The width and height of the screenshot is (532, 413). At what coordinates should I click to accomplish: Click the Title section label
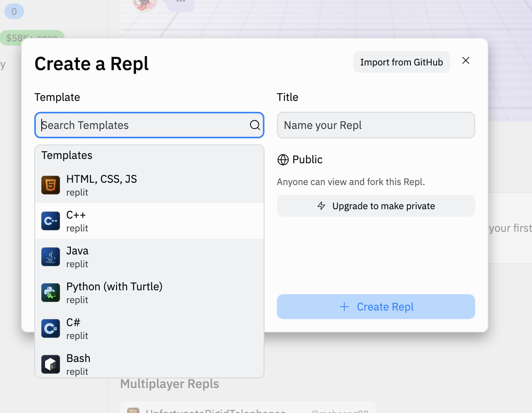tap(287, 97)
